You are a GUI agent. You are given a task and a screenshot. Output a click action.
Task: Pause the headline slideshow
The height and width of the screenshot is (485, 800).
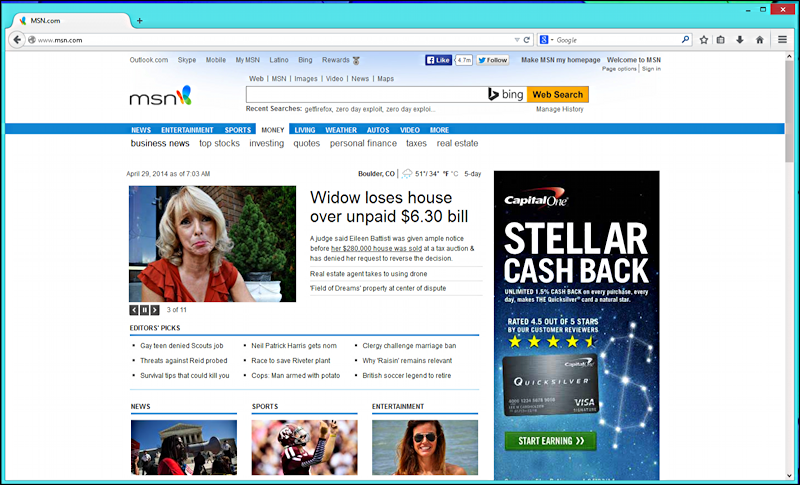(144, 310)
